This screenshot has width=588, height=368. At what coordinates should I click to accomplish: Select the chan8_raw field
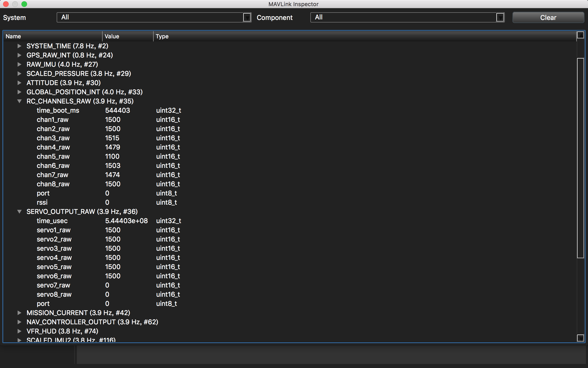(53, 184)
